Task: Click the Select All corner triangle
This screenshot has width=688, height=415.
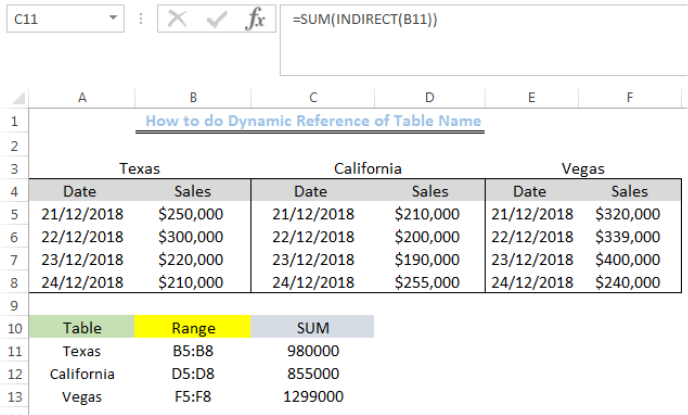Action: (x=18, y=98)
